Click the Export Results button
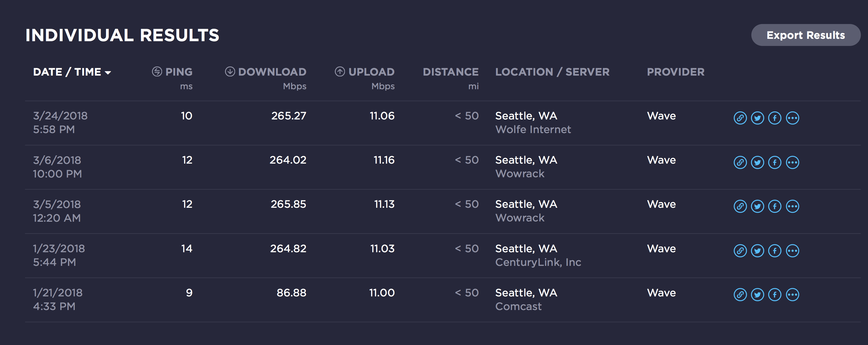The width and height of the screenshot is (868, 345). click(x=805, y=35)
